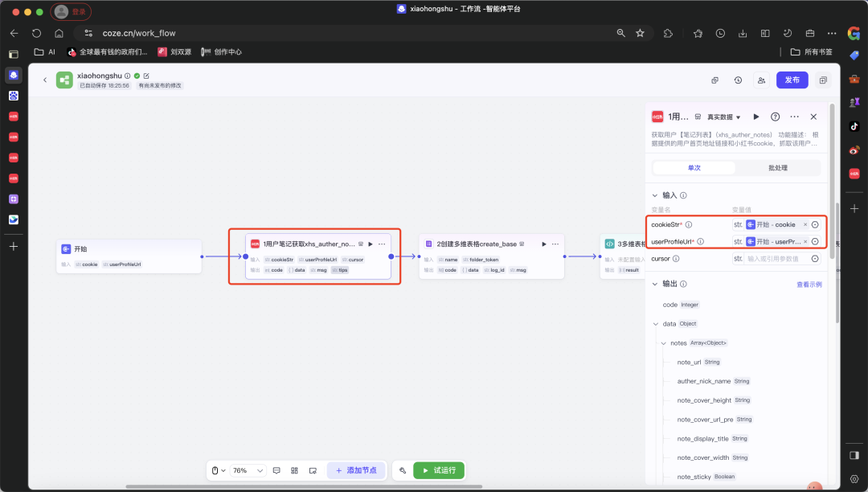Open the 所有书签 all bookmarks folder

[812, 52]
